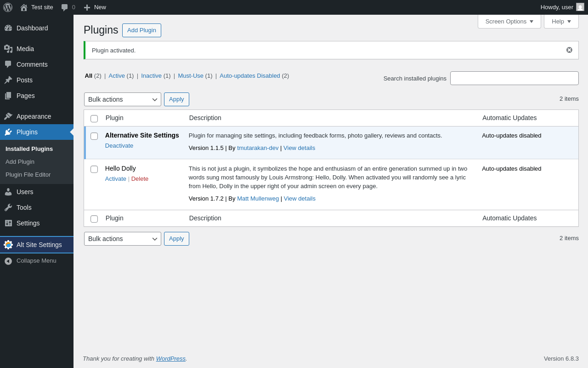The image size is (588, 368).
Task: Toggle the select-all checkbox in table header
Action: click(94, 119)
